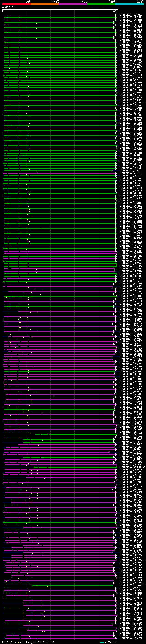The width and height of the screenshot is (146, 644).
Task: Click label UniRef100_B8CEP4
Action: 131,357
